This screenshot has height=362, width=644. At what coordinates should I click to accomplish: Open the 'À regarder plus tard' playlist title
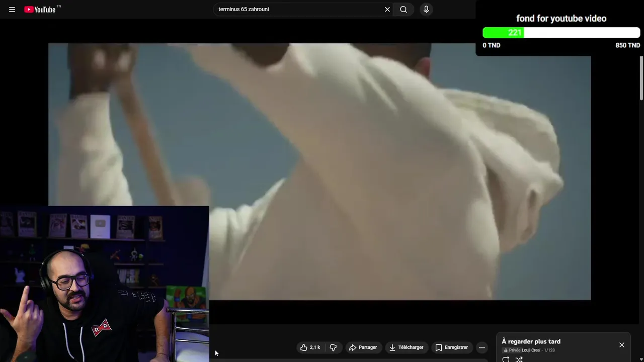(x=531, y=341)
